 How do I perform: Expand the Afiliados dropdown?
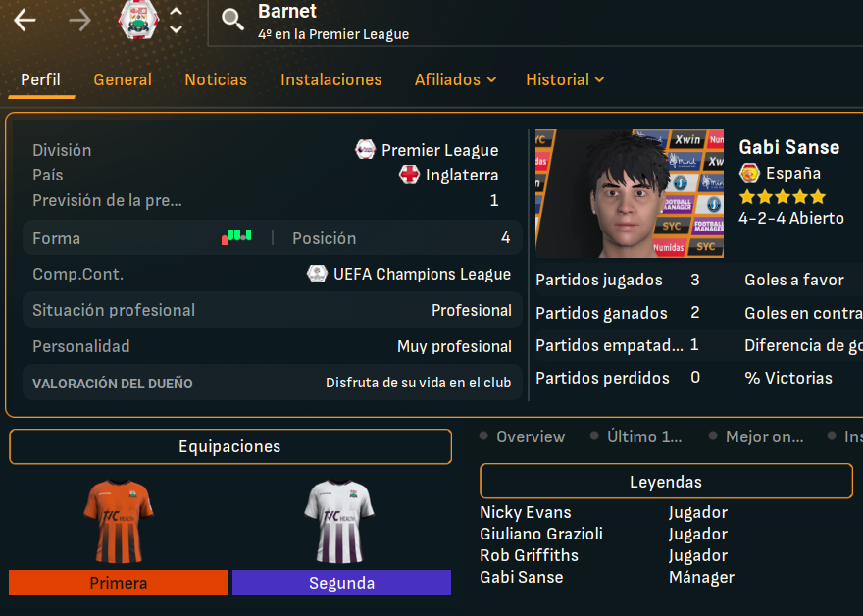(456, 79)
